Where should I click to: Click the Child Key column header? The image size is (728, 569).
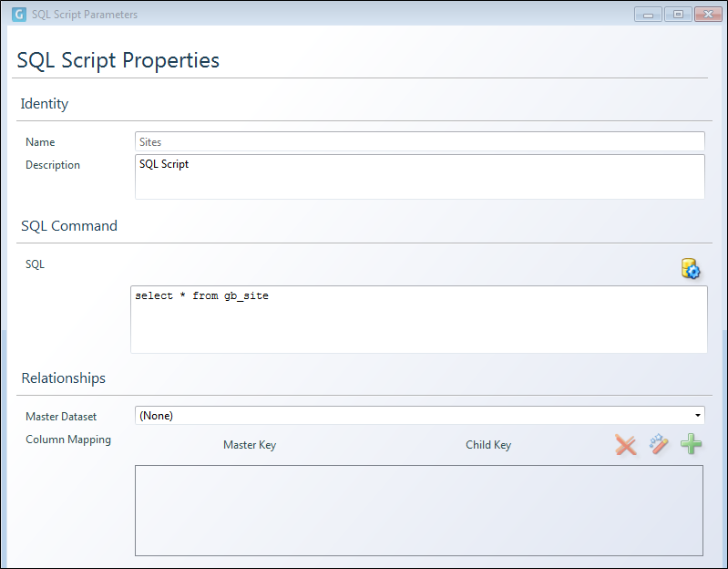click(488, 445)
